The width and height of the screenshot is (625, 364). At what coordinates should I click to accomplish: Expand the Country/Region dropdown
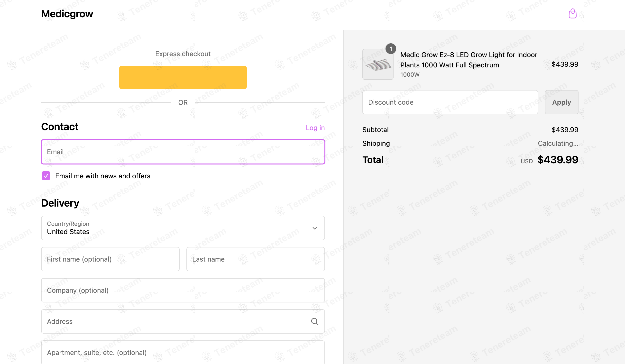click(x=183, y=228)
